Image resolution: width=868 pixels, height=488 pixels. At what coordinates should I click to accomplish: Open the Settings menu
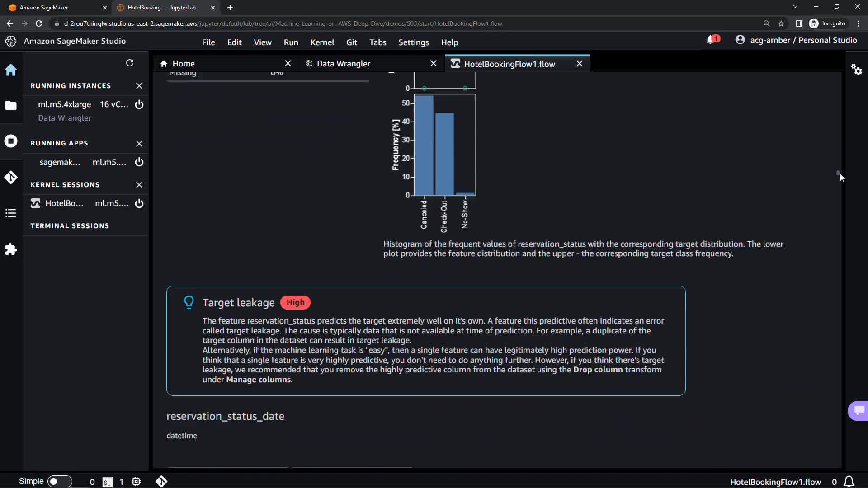click(x=413, y=42)
